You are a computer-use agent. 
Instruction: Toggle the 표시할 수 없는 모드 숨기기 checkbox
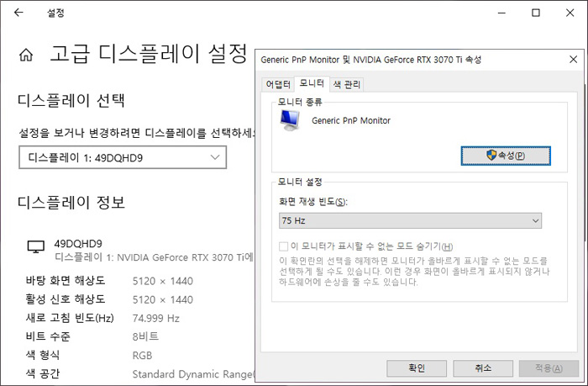(x=284, y=246)
